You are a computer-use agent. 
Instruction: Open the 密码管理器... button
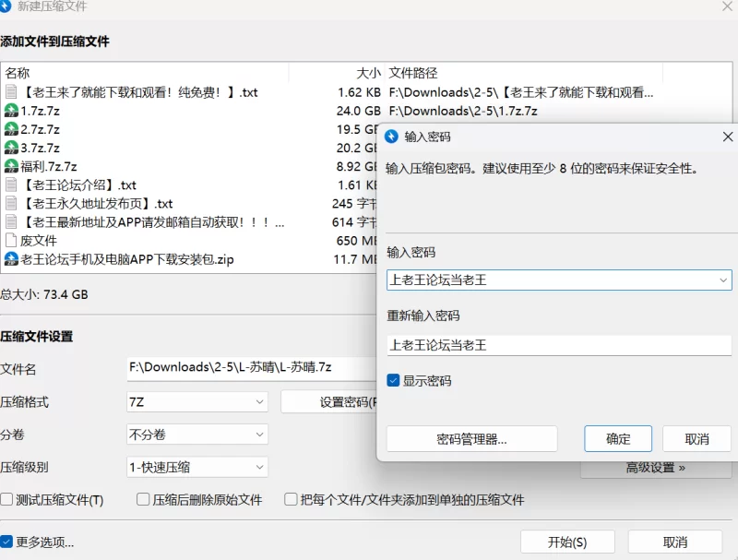(x=471, y=438)
